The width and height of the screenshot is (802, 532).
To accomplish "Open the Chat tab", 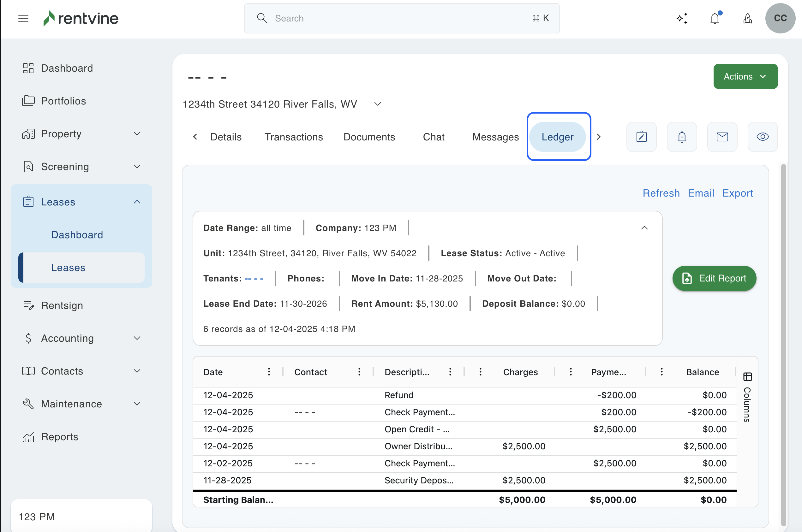I will click(x=433, y=137).
